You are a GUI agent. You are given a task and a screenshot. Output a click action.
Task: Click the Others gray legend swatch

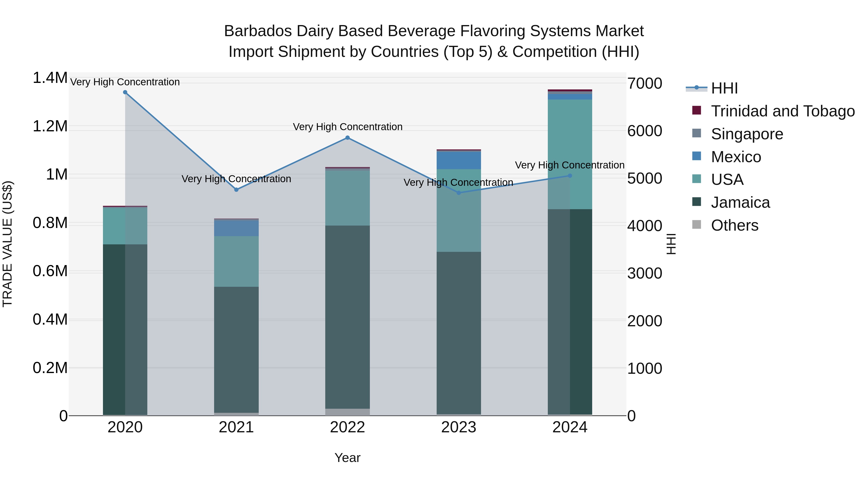(697, 225)
